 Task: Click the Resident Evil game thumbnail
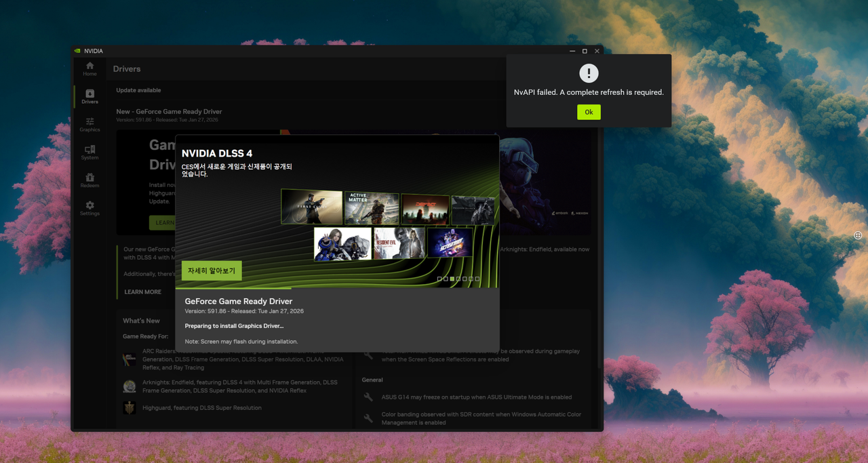[399, 243]
